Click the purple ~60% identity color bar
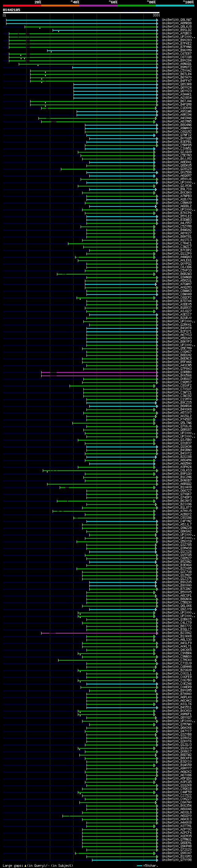The height and width of the screenshot is (868, 197). (99, 6)
